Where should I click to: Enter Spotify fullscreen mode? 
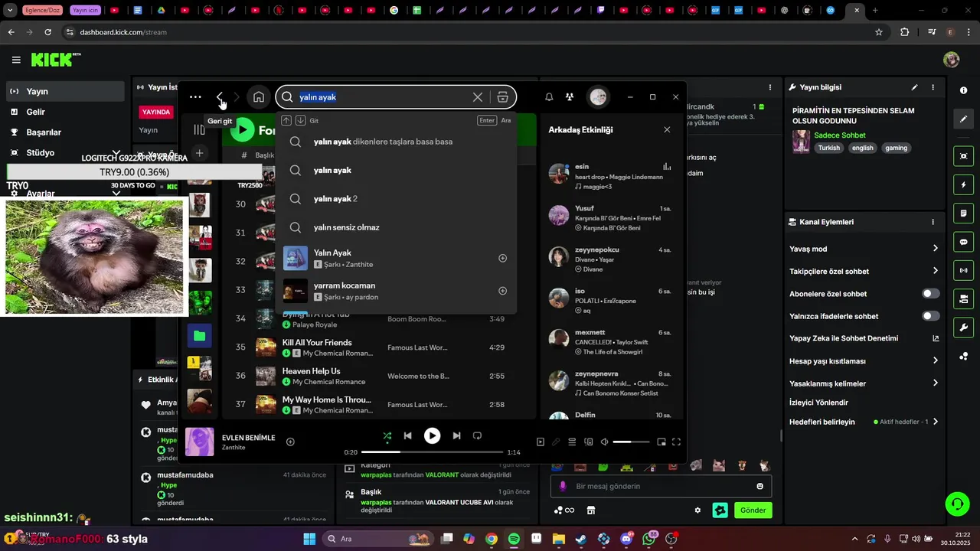coord(676,442)
